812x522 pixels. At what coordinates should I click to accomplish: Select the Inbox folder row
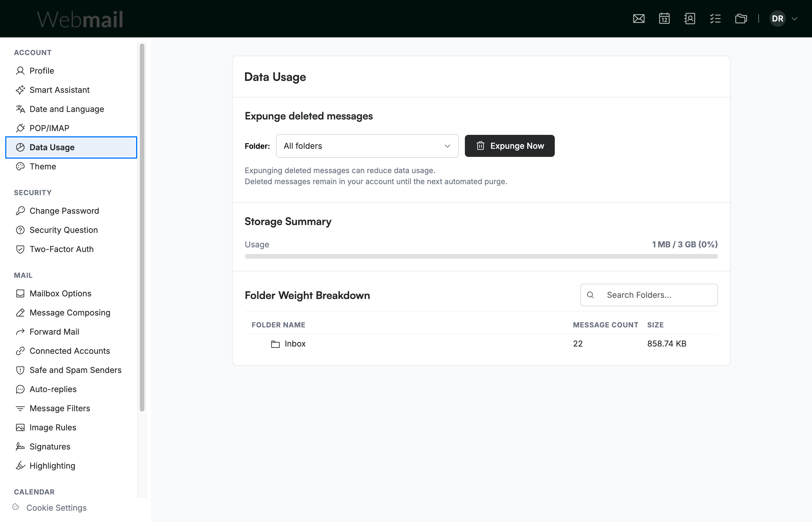pyautogui.click(x=481, y=344)
